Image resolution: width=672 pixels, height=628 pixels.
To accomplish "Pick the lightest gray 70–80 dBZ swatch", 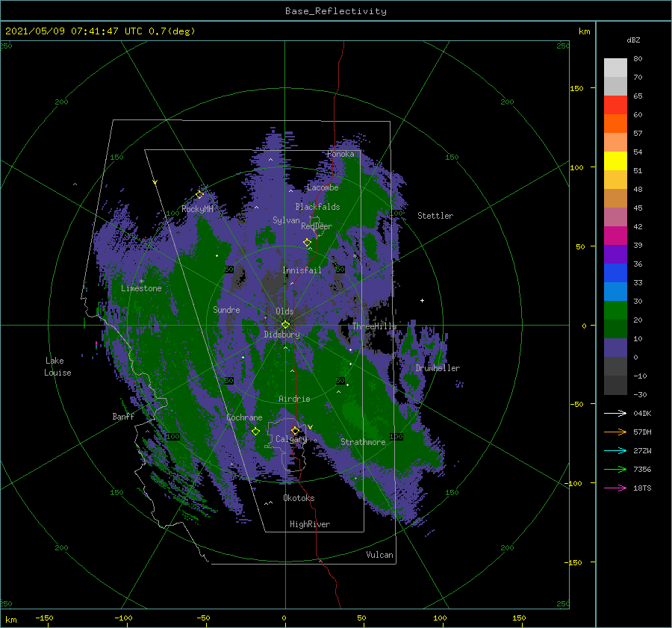I will tap(615, 67).
